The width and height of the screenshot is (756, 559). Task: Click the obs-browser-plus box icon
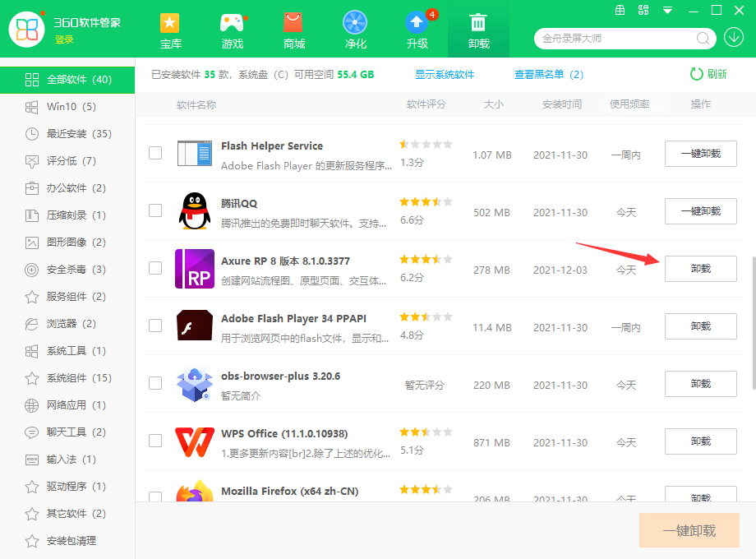pyautogui.click(x=194, y=384)
